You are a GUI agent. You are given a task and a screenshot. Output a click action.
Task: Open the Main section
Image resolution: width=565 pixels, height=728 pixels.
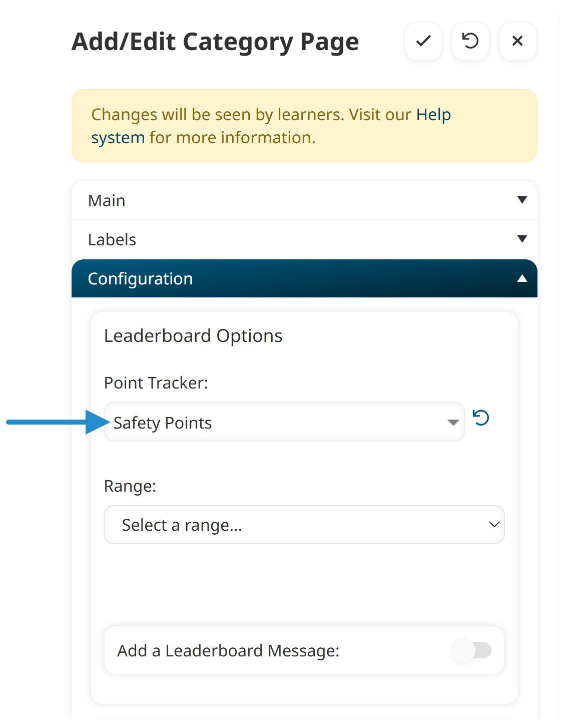pyautogui.click(x=107, y=201)
